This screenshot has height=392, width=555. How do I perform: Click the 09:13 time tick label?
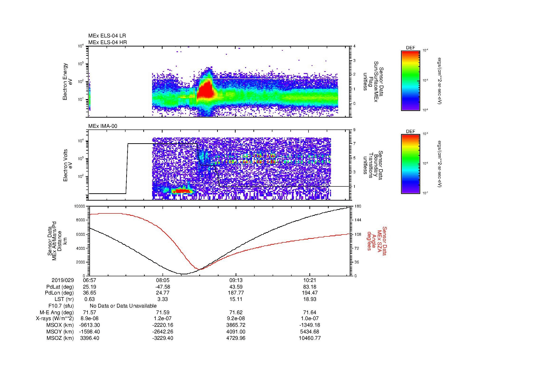pyautogui.click(x=236, y=280)
